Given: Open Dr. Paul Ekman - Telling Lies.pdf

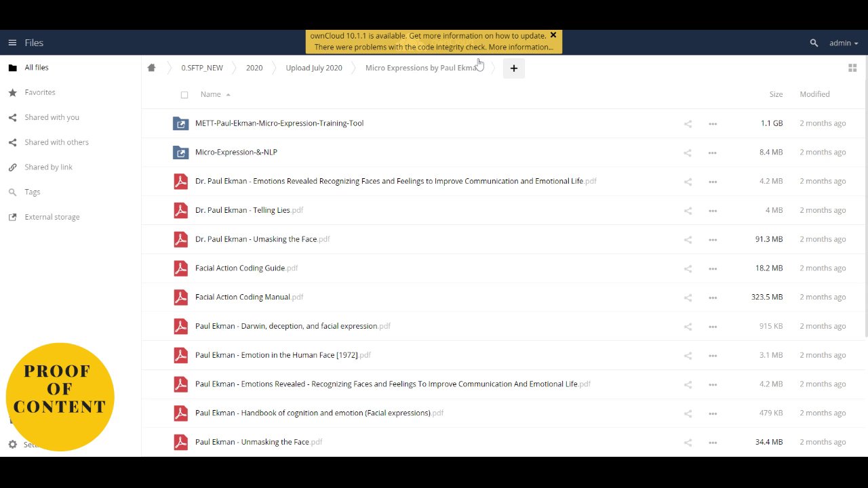Looking at the screenshot, I should click(249, 210).
